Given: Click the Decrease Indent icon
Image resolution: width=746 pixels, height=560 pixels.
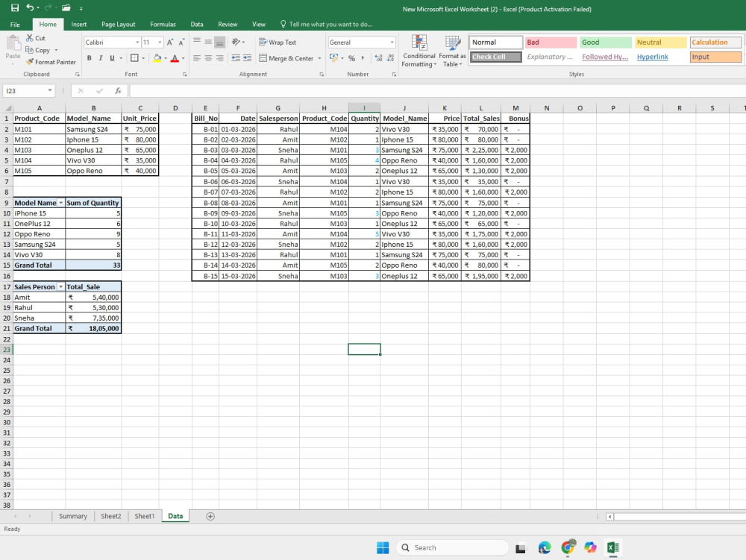Looking at the screenshot, I should point(236,58).
